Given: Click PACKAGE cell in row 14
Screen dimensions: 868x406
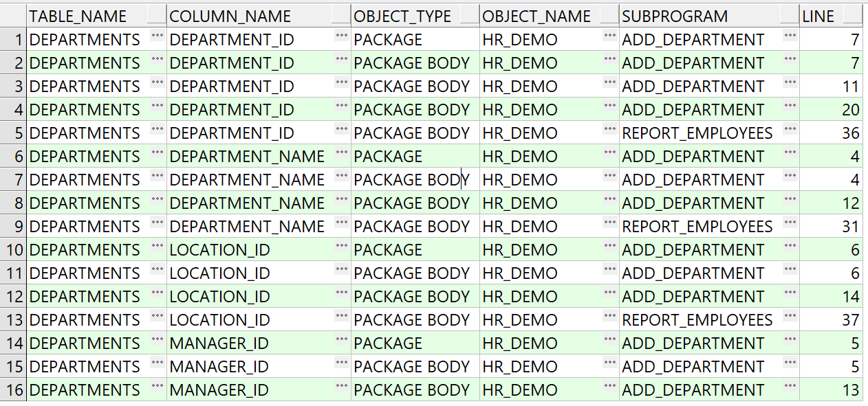Looking at the screenshot, I should coord(415,343).
